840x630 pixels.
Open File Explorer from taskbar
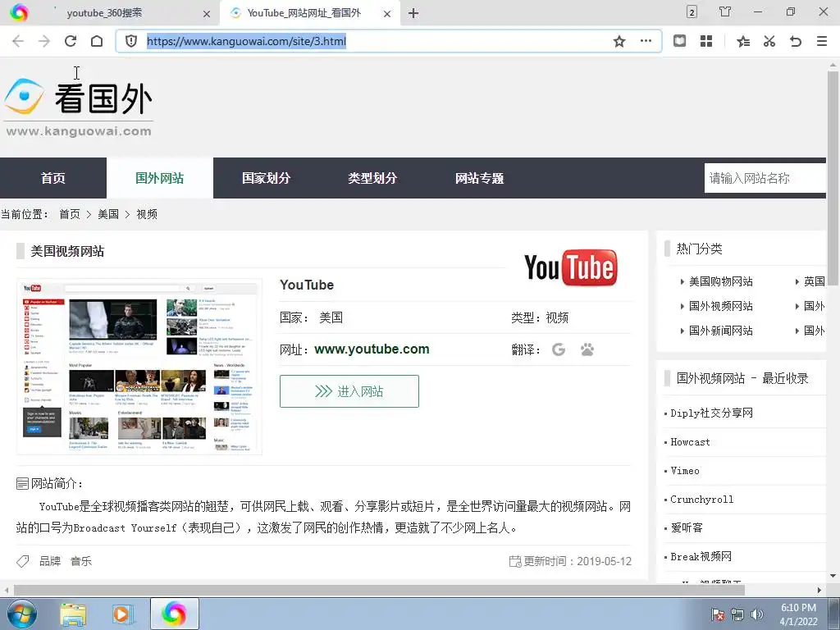coord(73,614)
